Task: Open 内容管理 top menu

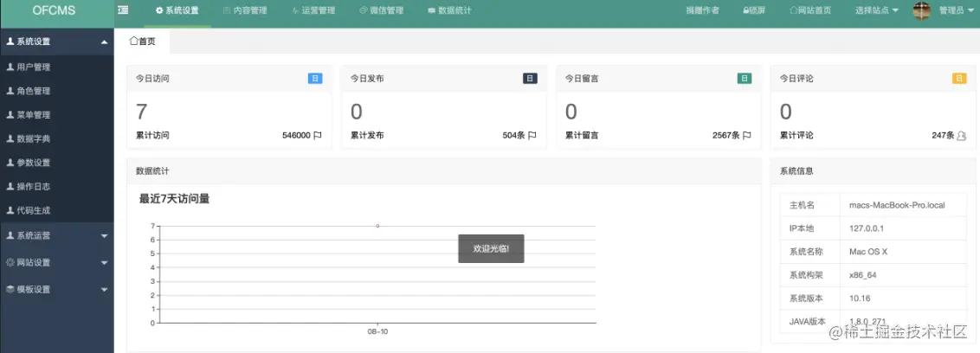Action: coord(245,10)
